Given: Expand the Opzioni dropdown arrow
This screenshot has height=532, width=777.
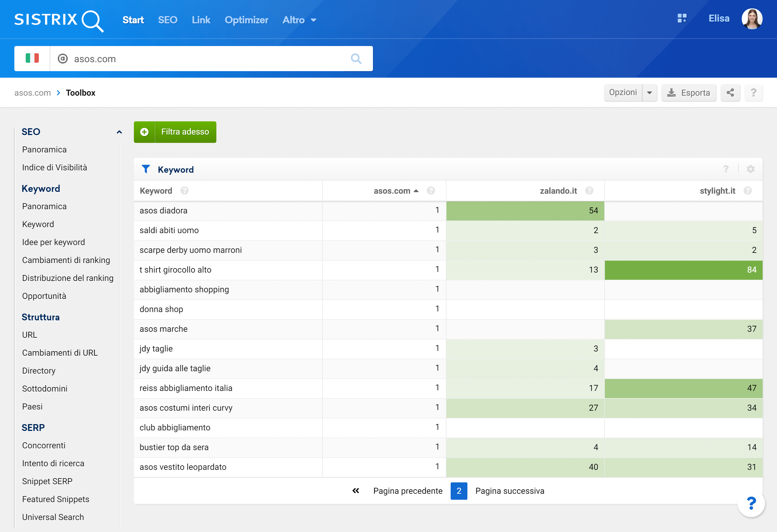Looking at the screenshot, I should coord(650,93).
